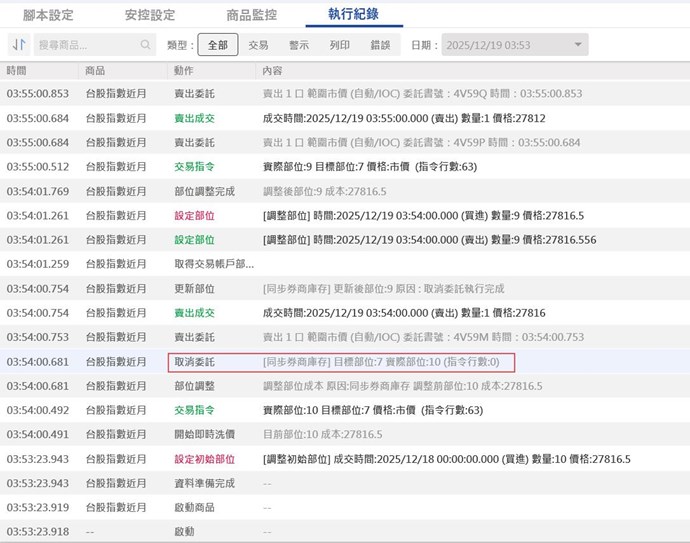The height and width of the screenshot is (543, 690).
Task: Open the 安控設定 tab
Action: (150, 15)
